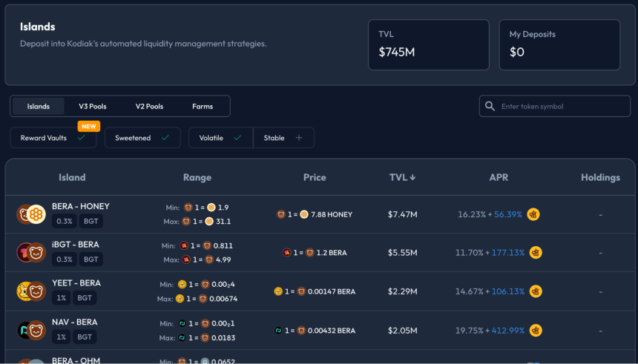Switch to the Islands tab
Image resolution: width=638 pixels, height=364 pixels.
[x=39, y=106]
